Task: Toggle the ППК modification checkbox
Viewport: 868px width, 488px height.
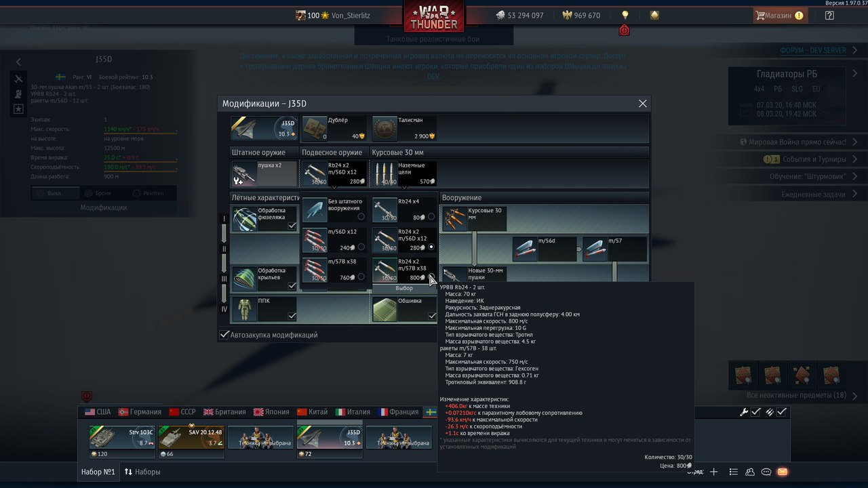Action: [x=292, y=316]
